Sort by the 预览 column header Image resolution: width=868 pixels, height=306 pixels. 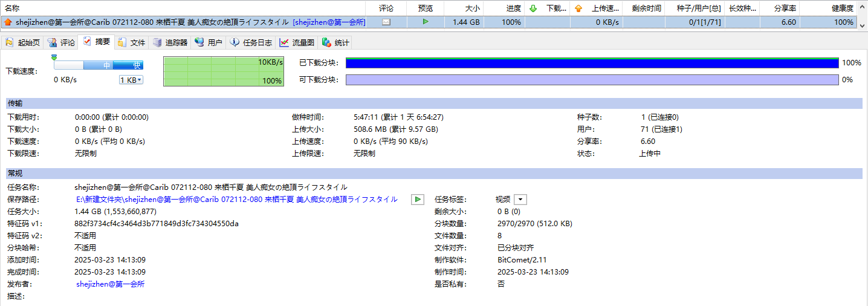pos(425,8)
